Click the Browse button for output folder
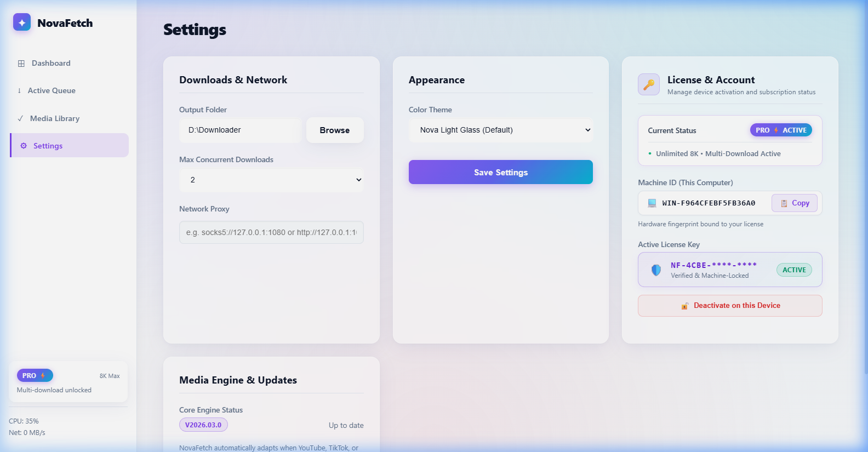868x452 pixels. point(335,130)
